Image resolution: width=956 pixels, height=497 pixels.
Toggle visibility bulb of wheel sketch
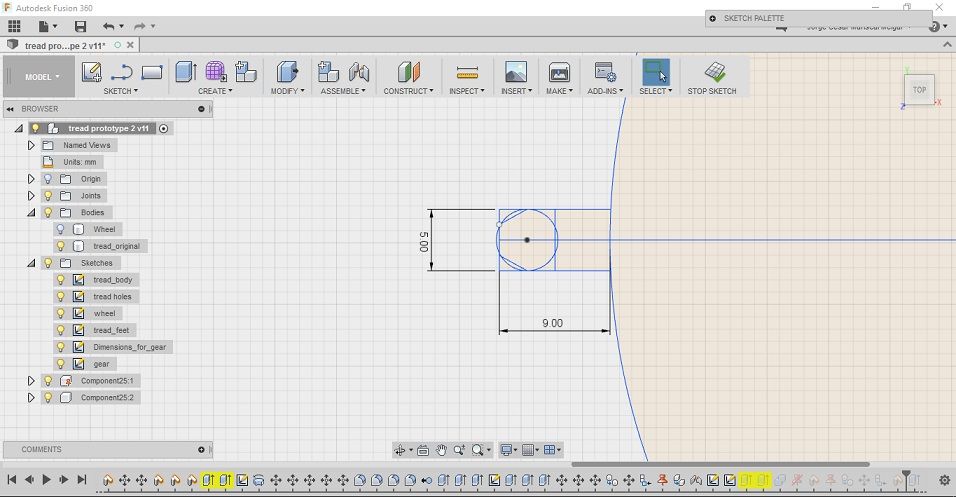(x=60, y=313)
